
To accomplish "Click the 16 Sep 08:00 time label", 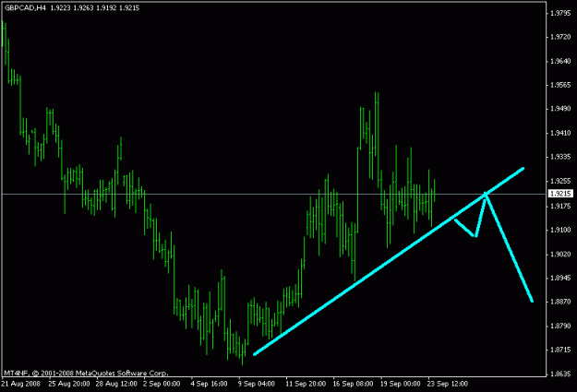I will [353, 384].
